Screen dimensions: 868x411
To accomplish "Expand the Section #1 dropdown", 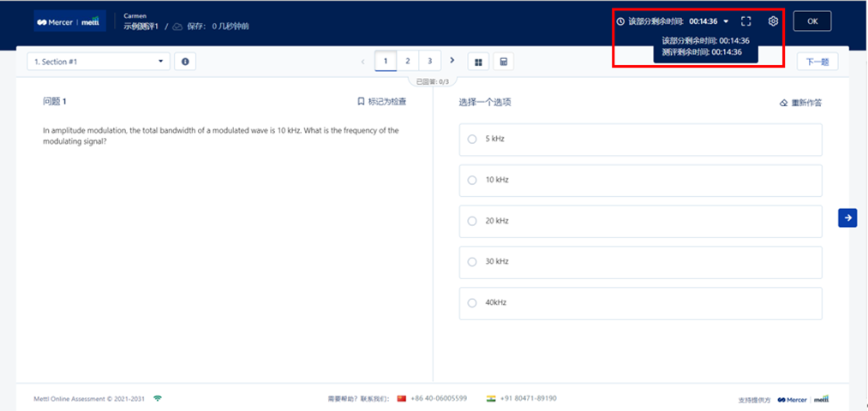I will click(99, 62).
